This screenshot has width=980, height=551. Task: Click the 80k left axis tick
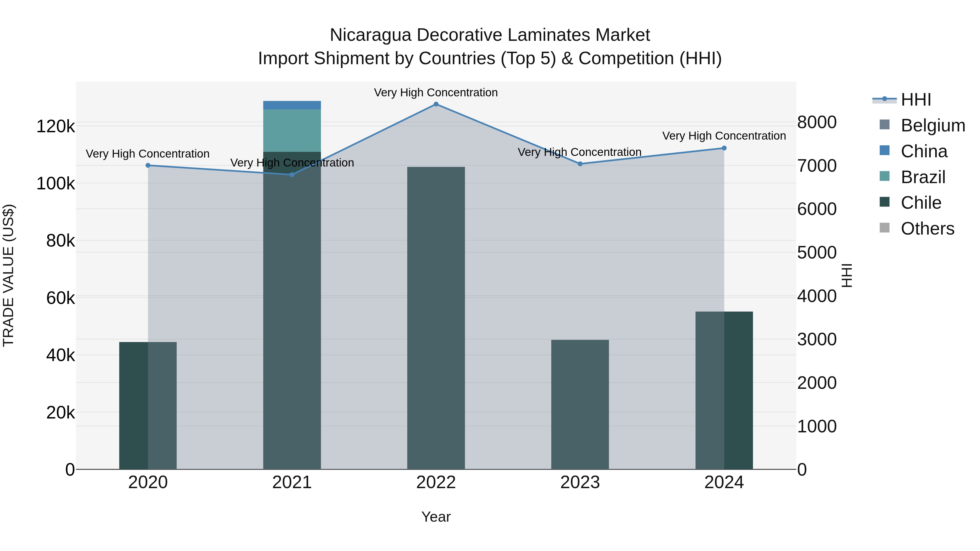(60, 241)
